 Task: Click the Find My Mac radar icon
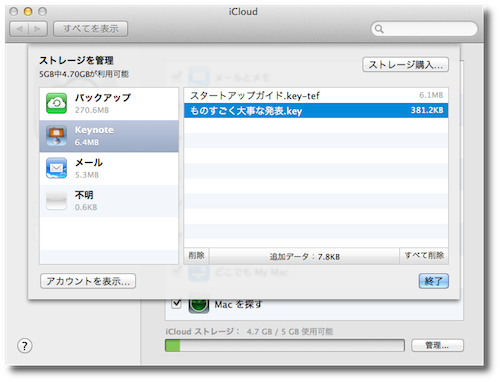coord(199,304)
